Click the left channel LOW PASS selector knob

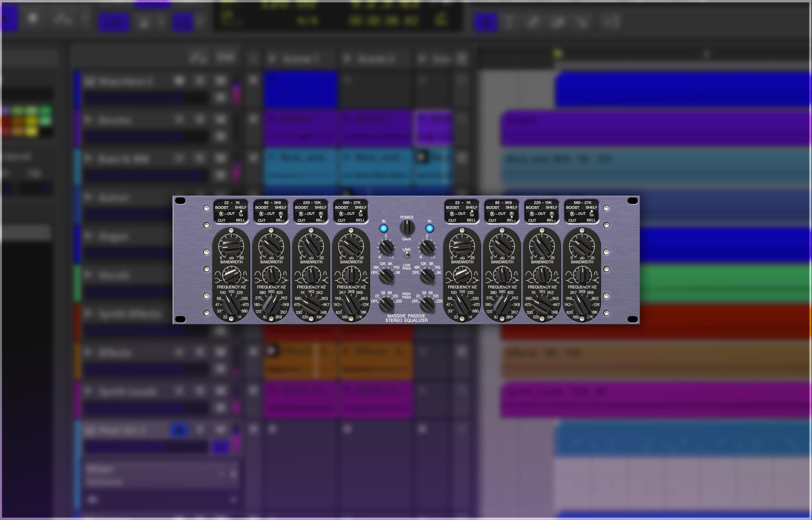[x=386, y=276]
